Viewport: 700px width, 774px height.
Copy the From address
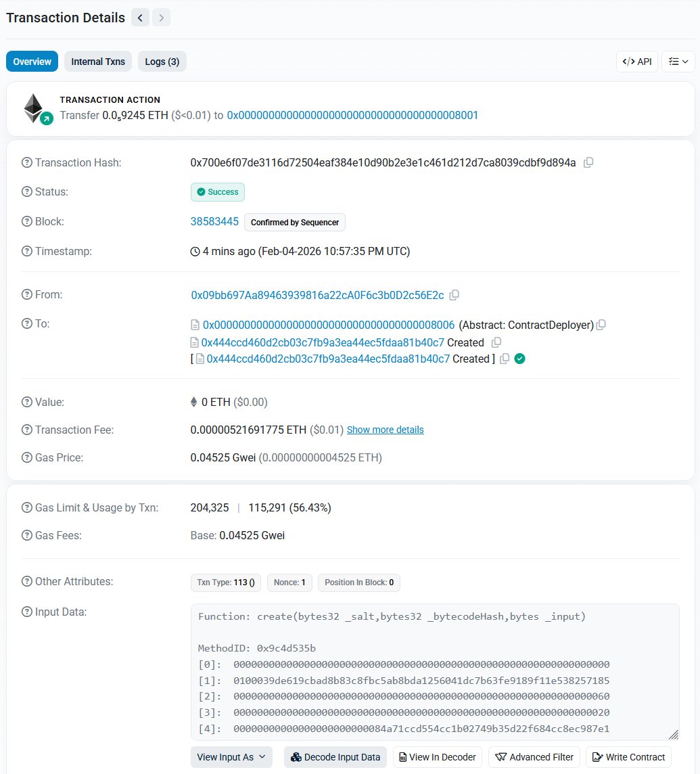click(454, 295)
